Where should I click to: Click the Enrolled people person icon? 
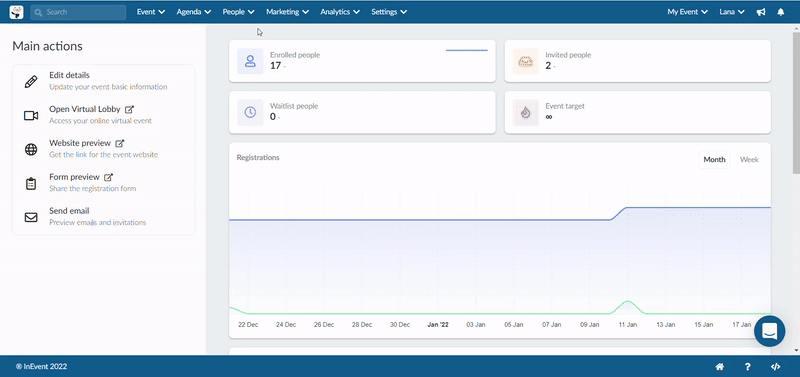click(250, 61)
